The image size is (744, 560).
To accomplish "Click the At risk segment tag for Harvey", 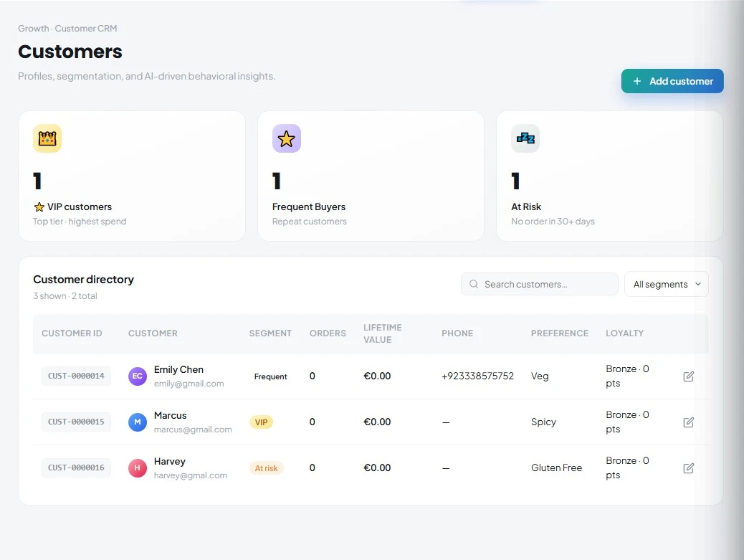I will 266,468.
